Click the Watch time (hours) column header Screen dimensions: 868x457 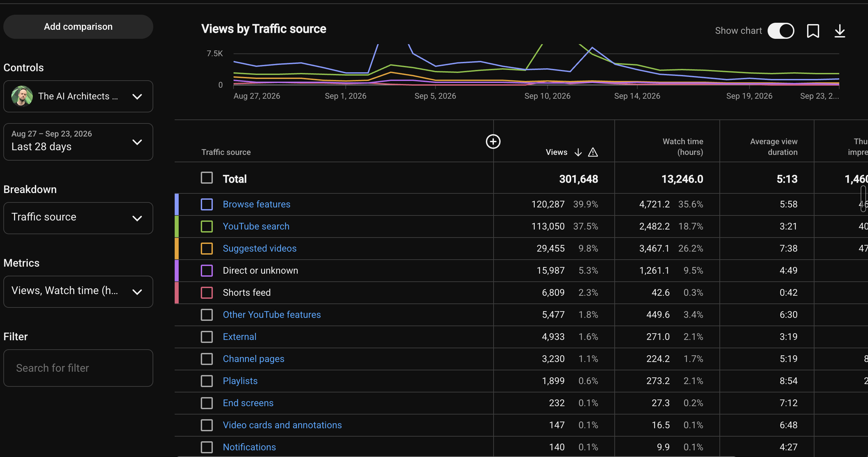click(x=682, y=147)
